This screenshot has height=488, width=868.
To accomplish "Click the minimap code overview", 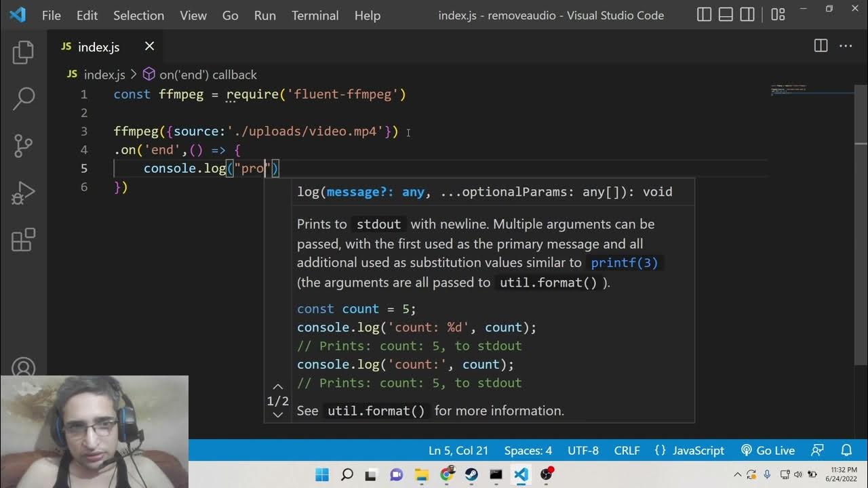I will tap(790, 91).
